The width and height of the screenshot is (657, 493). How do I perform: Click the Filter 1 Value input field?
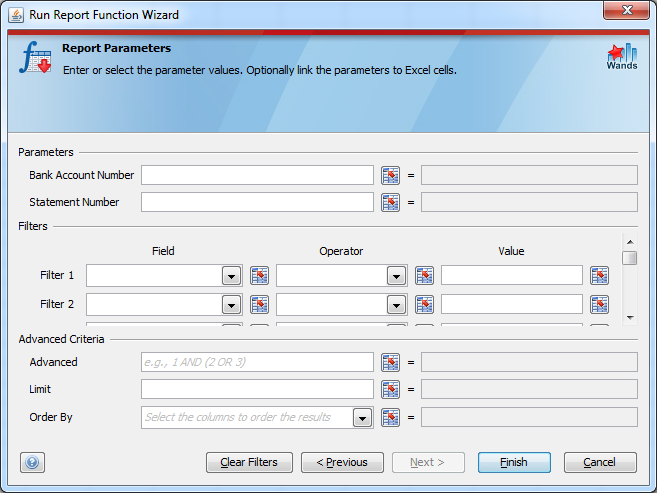pos(512,275)
